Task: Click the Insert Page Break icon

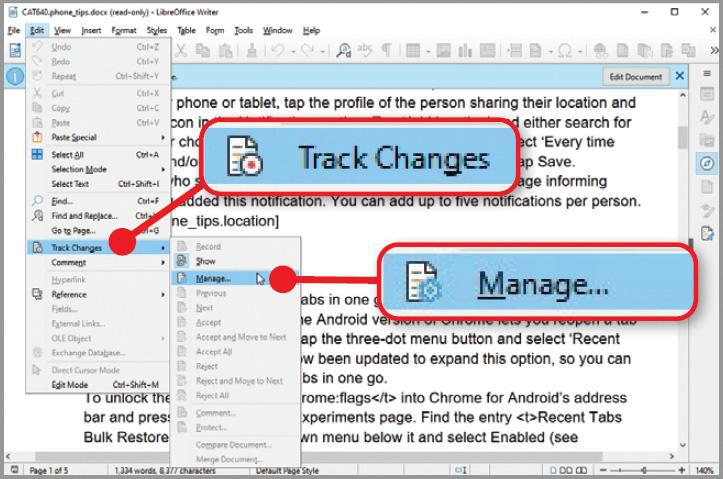Action: coord(515,50)
